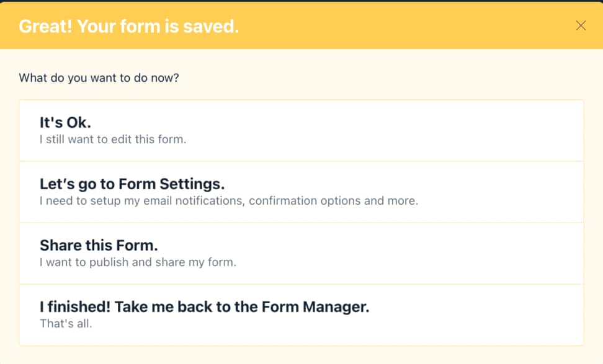Click blank space in the Form Manager row
Viewport: 603px width, 364px height.
(x=484, y=314)
